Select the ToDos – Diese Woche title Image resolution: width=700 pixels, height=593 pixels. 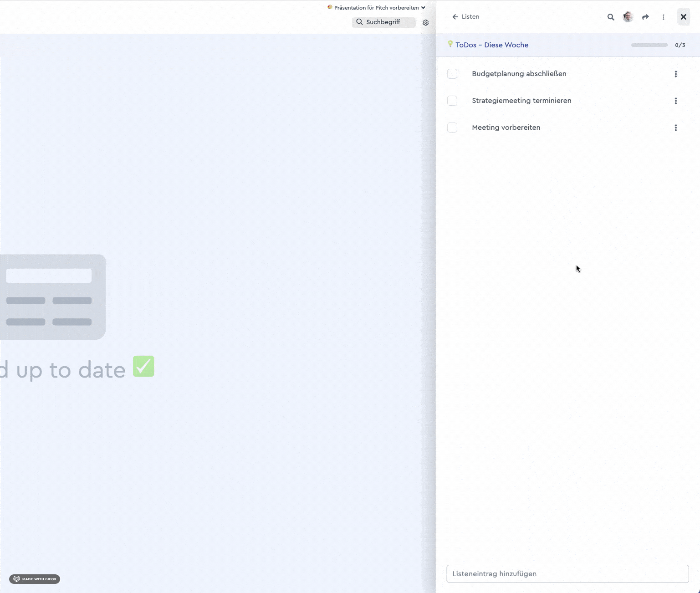coord(492,45)
